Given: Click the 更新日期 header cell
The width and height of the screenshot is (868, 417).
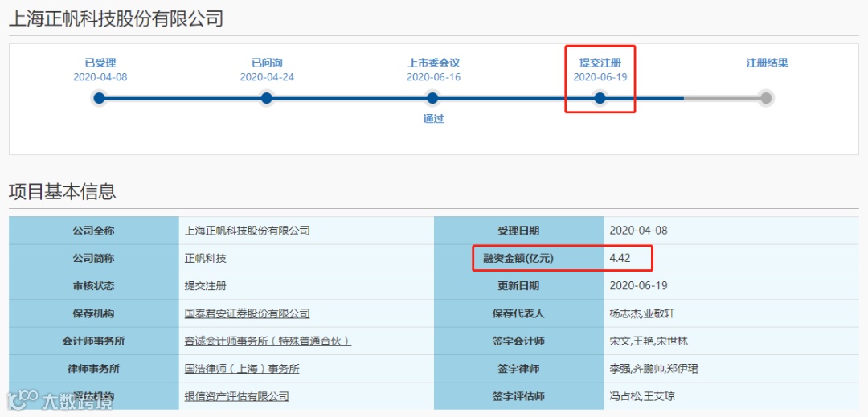Looking at the screenshot, I should [x=518, y=286].
